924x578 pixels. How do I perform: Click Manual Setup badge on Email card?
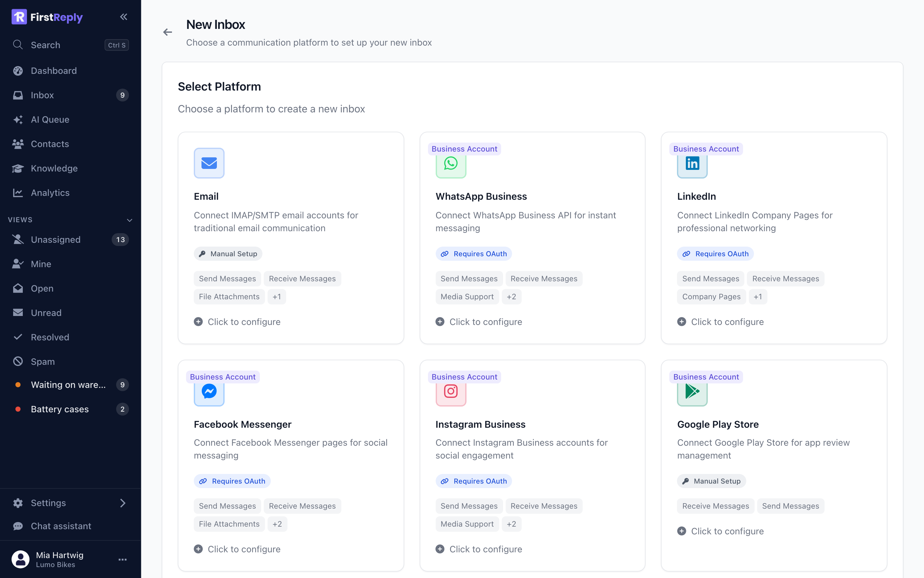coord(228,254)
